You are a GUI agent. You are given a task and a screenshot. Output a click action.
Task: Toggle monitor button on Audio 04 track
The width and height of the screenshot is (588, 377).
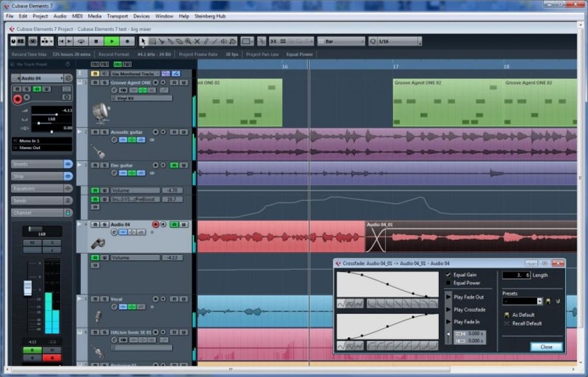[163, 224]
